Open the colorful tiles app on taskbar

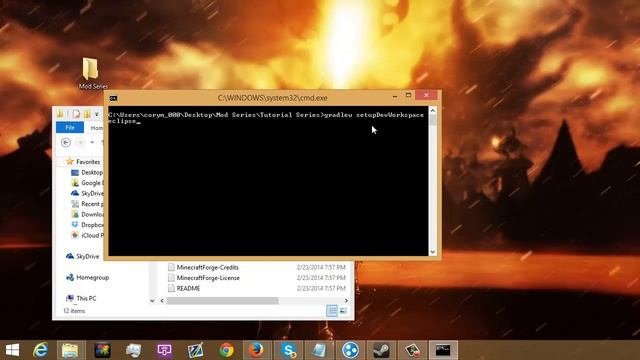pos(102,350)
